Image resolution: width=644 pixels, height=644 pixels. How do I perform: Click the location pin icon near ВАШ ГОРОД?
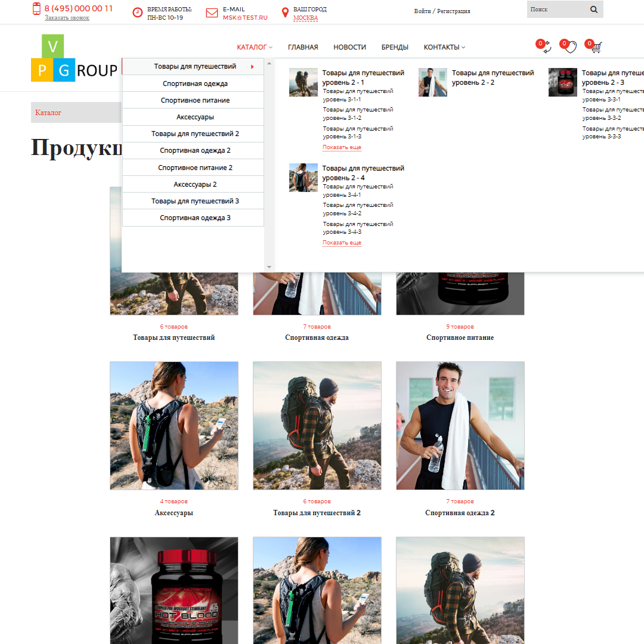tap(286, 12)
